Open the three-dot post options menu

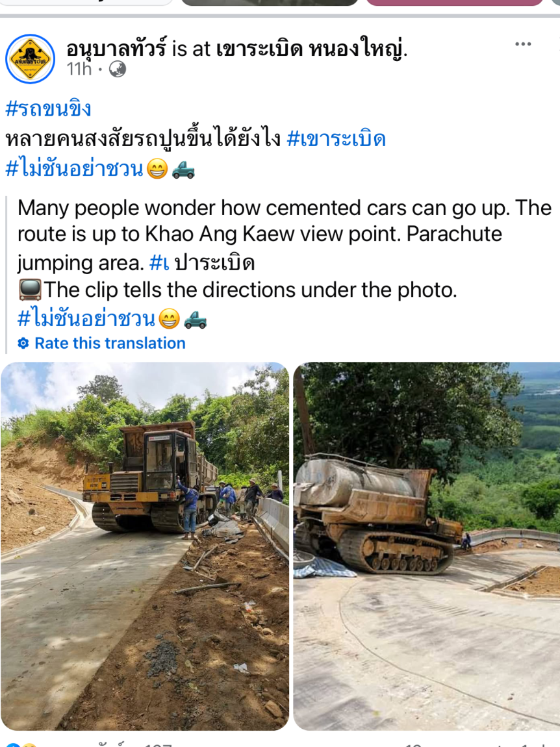coord(523,44)
